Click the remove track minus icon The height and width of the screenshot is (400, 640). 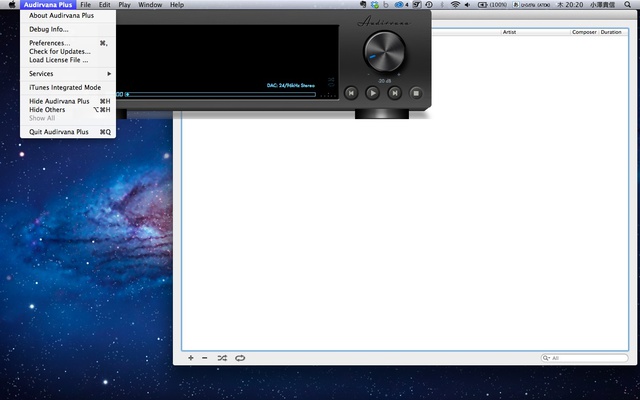(x=205, y=357)
